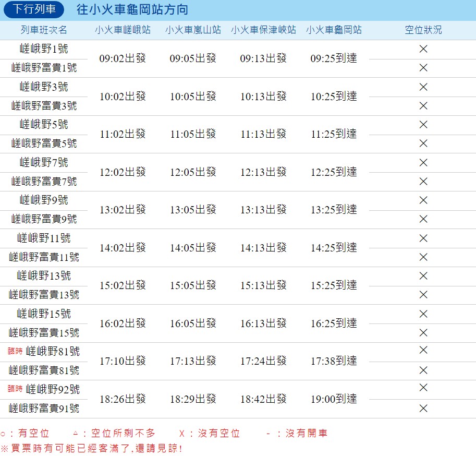Click the 10:05出發 Arashiyama time

[193, 97]
